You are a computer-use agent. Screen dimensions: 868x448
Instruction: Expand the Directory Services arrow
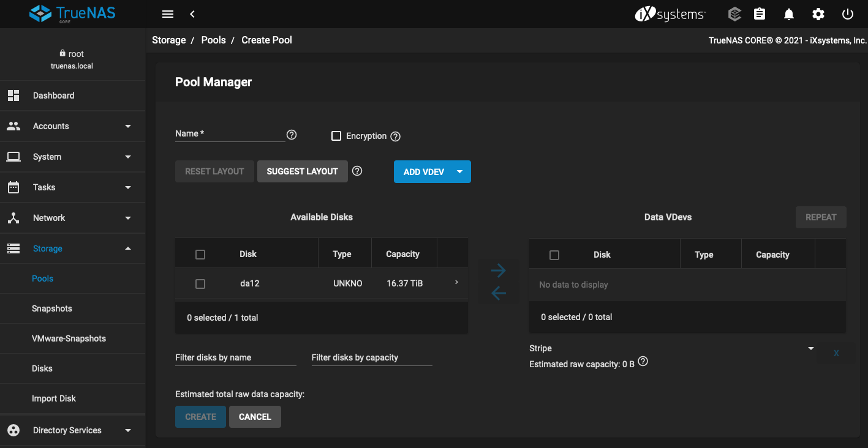coord(128,430)
